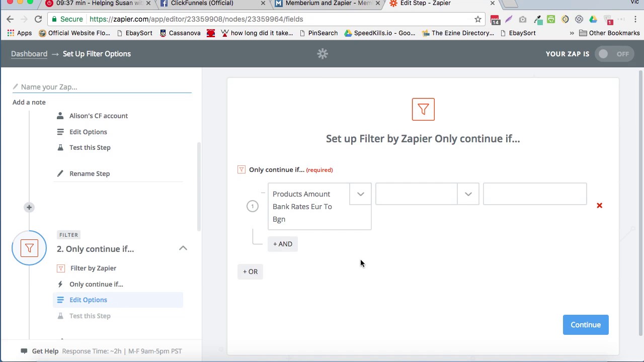The image size is (644, 362).
Task: Open The Ezine Directory bookmark
Action: click(458, 33)
